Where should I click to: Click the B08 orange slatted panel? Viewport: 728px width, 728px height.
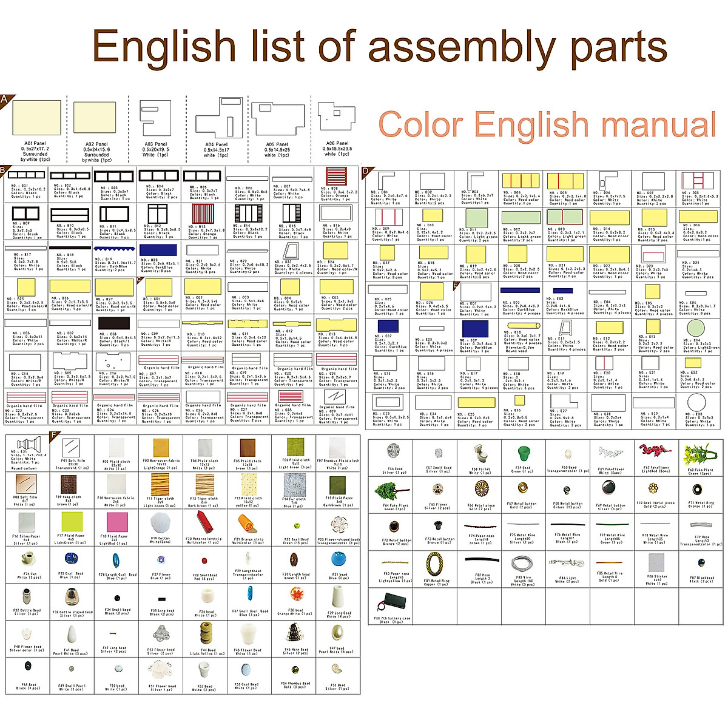click(x=337, y=177)
